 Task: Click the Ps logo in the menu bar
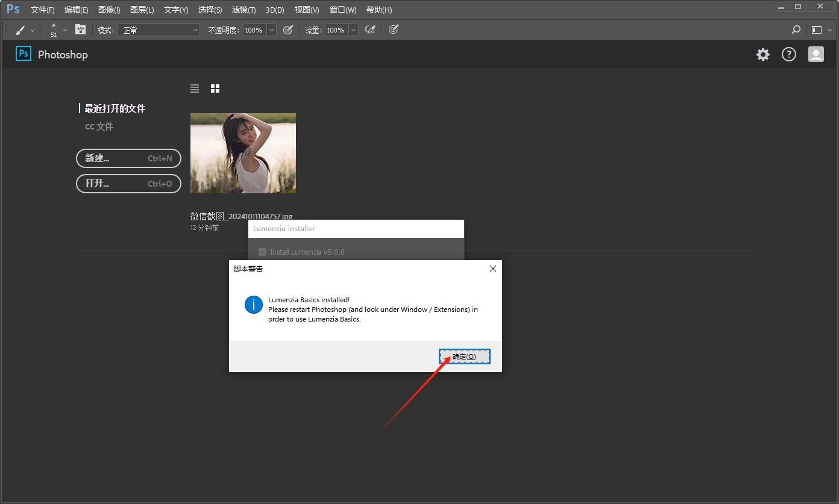coord(13,9)
